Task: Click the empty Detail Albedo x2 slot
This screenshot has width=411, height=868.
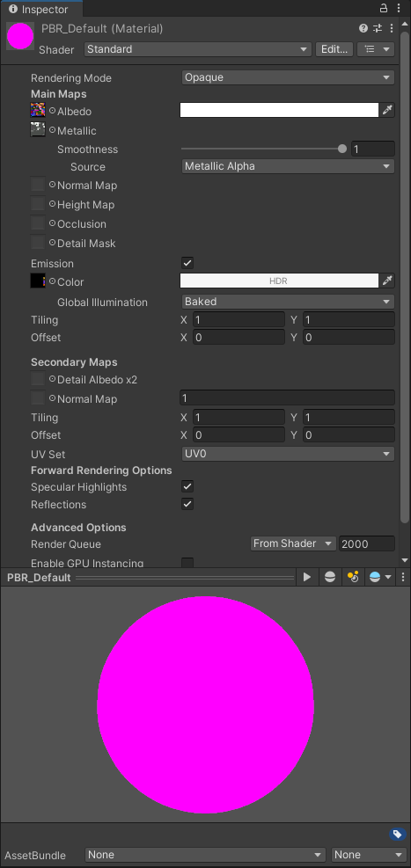Action: click(x=38, y=379)
